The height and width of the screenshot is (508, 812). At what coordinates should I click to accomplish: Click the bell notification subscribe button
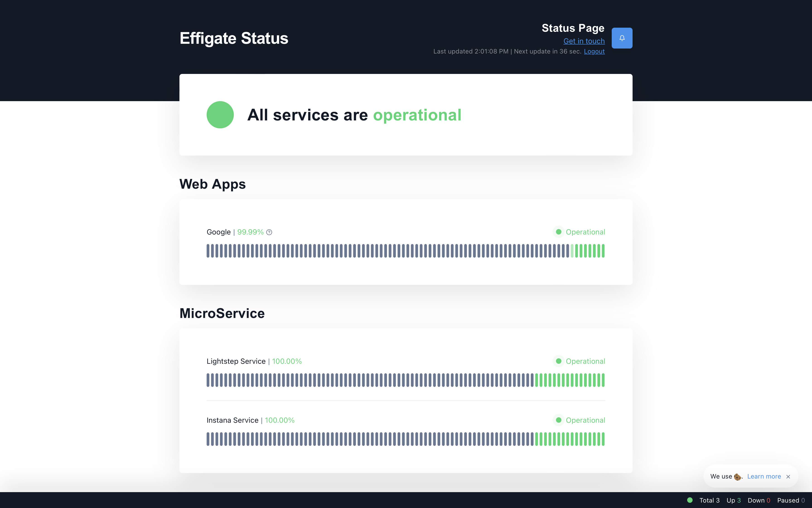click(x=622, y=38)
